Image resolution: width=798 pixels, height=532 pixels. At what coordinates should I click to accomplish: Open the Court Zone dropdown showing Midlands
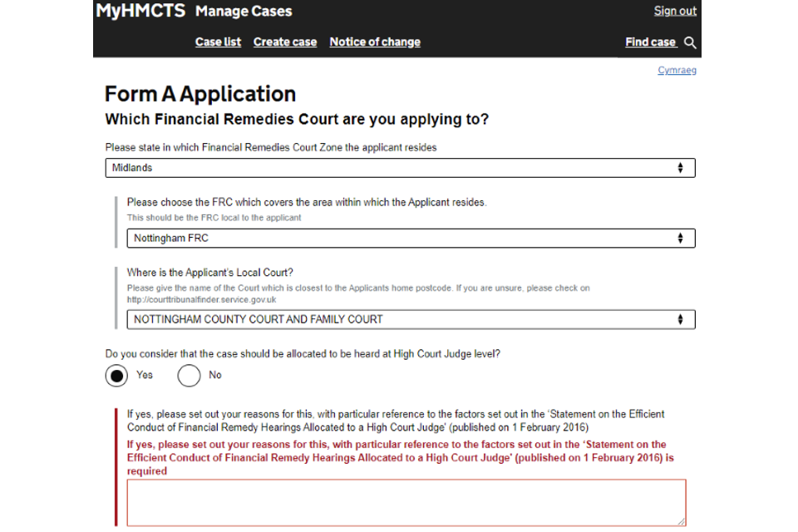point(400,168)
